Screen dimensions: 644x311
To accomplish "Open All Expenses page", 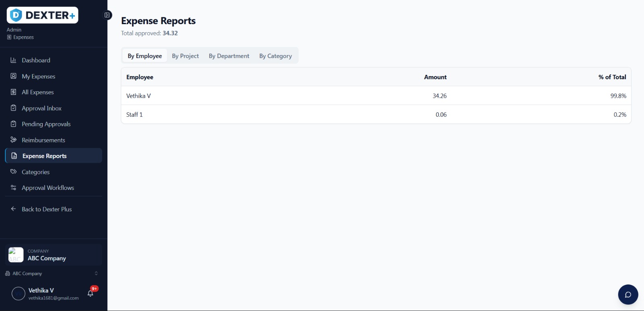I will pyautogui.click(x=54, y=92).
